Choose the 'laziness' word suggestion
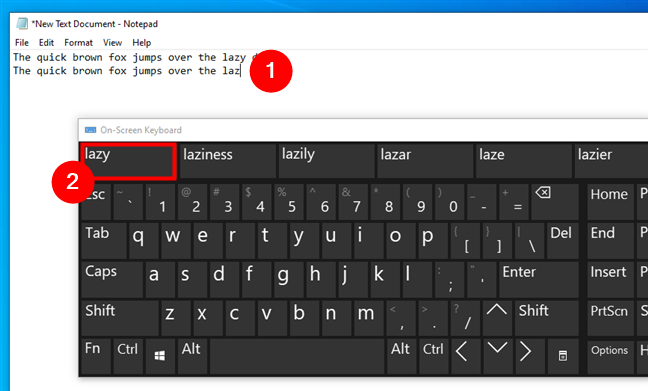The image size is (648, 391). point(228,161)
